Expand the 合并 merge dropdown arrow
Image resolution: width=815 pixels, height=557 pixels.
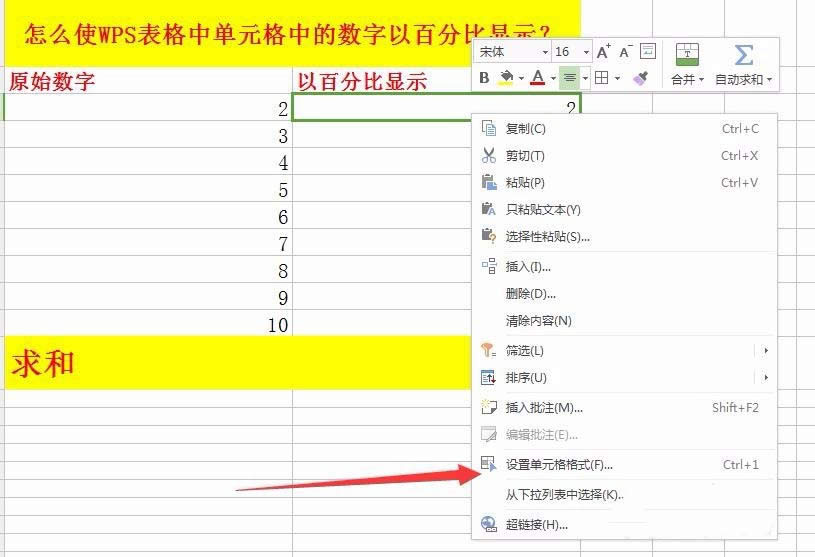(x=701, y=80)
